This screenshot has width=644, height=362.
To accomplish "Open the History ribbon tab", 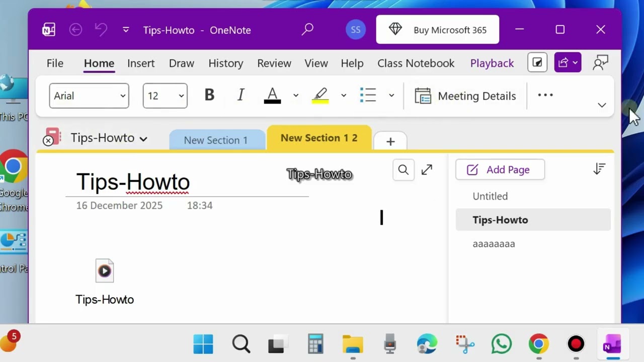I will click(226, 63).
